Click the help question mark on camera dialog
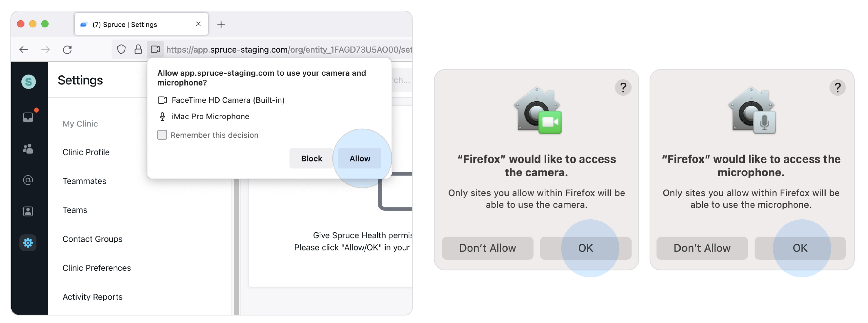 click(623, 88)
